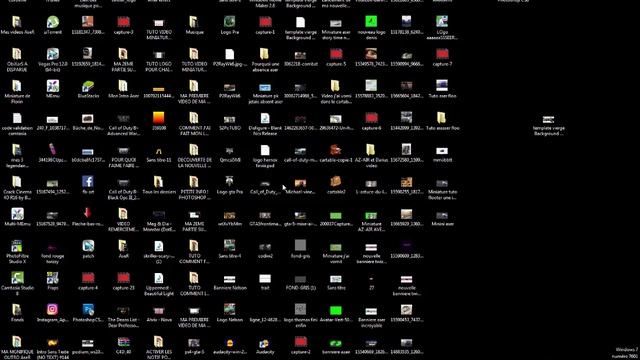
Task: Select the Sans titre-4 image
Action: 229,246
